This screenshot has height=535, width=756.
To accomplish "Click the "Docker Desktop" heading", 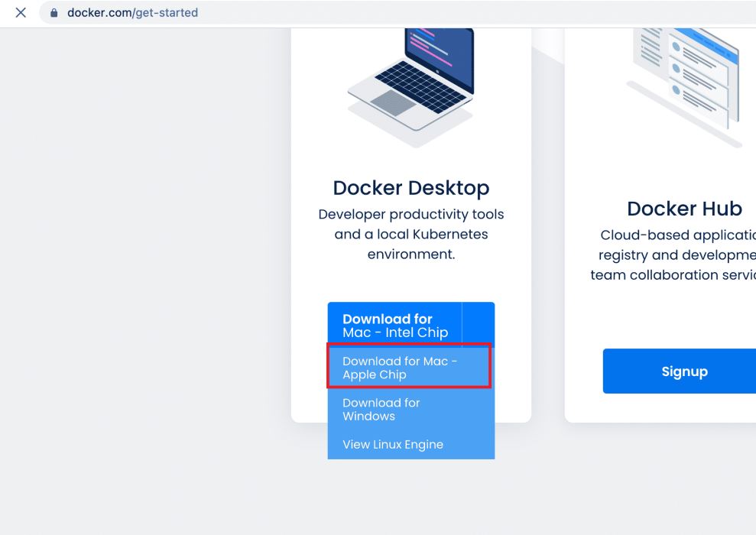I will coord(411,187).
